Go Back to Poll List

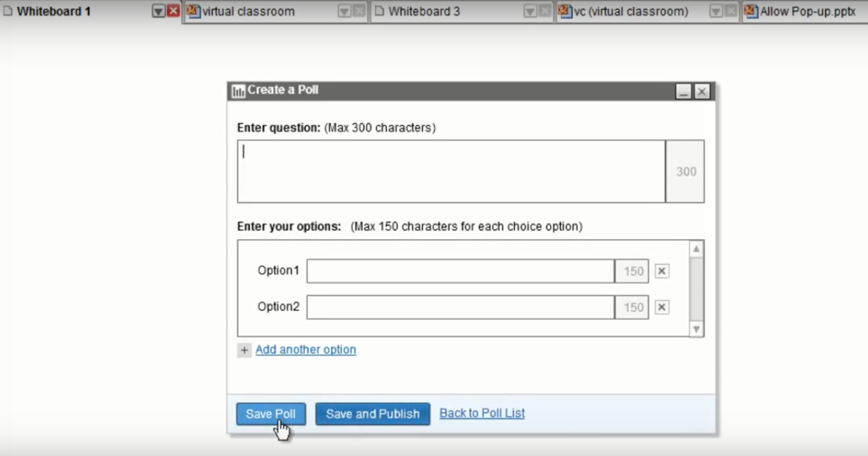click(482, 413)
